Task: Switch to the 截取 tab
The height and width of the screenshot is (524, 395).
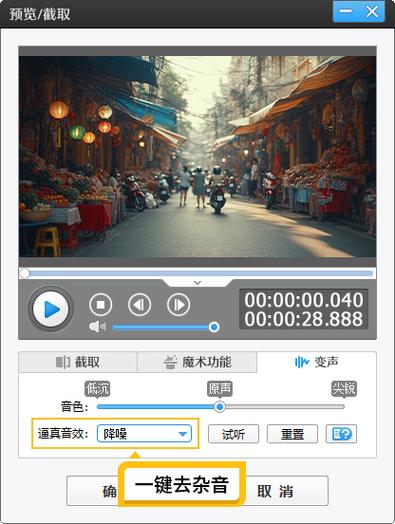Action: click(78, 362)
